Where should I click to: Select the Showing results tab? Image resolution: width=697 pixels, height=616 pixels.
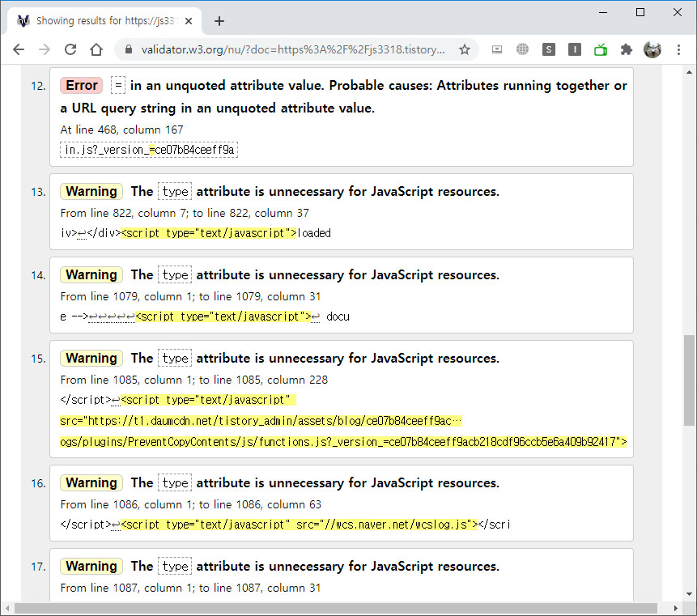(104, 21)
